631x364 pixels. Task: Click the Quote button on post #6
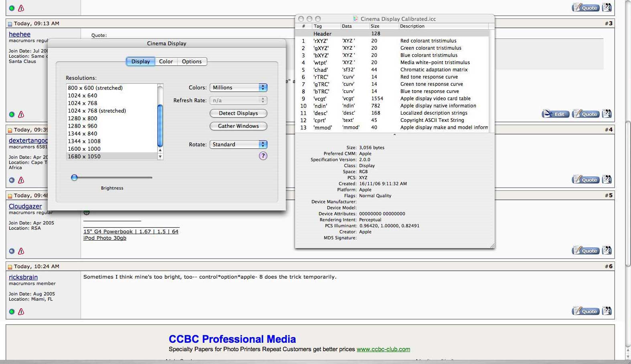[x=586, y=311]
